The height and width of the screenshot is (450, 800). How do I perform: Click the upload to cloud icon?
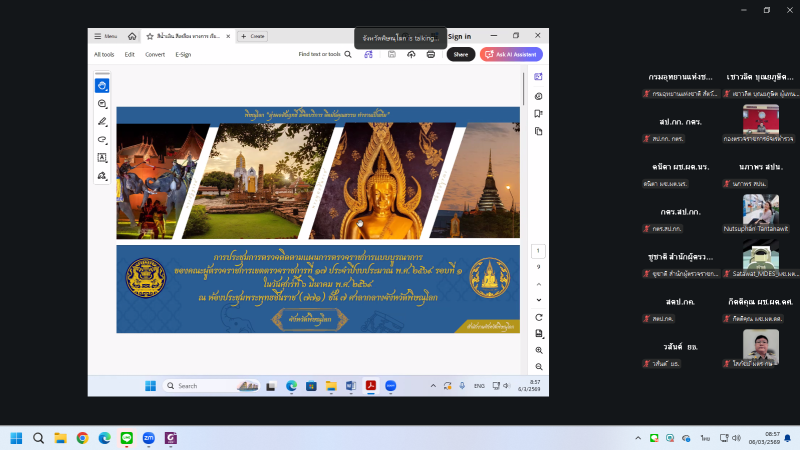(411, 54)
